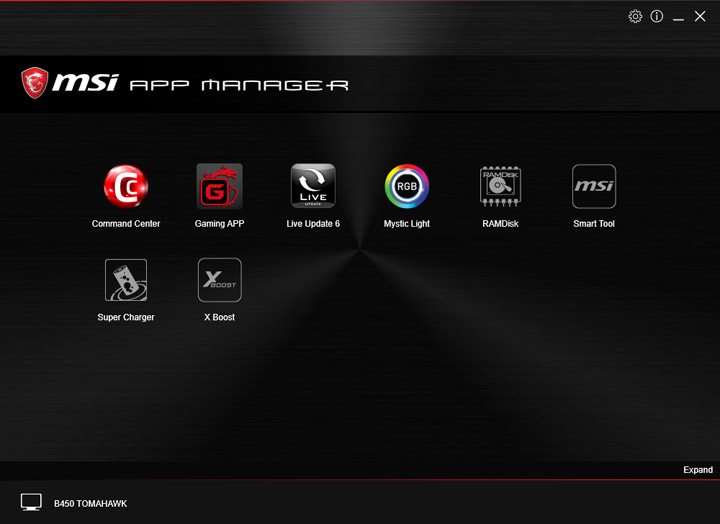Image resolution: width=720 pixels, height=524 pixels.
Task: Click the "Mystic Light" label text
Action: pyautogui.click(x=407, y=224)
